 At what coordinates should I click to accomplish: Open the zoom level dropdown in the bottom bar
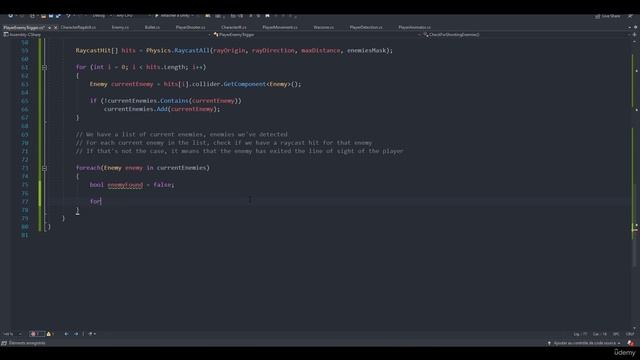pos(12,334)
